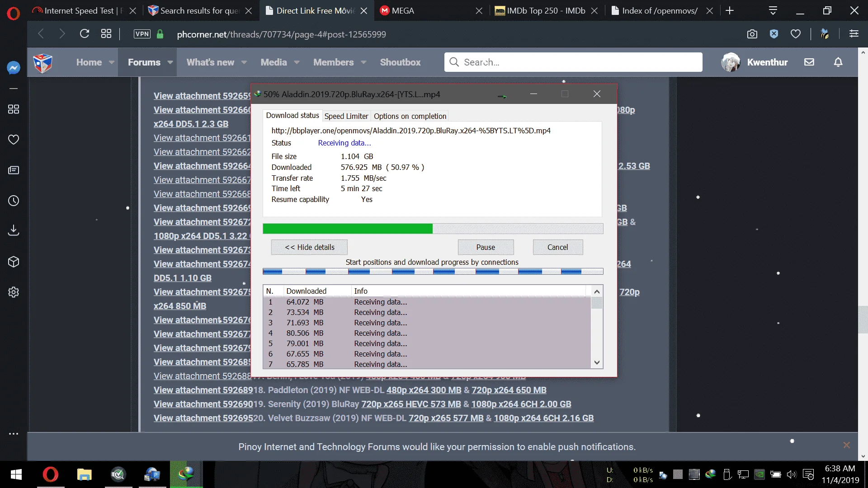This screenshot has width=868, height=488.
Task: View site security padlock info
Action: [x=160, y=34]
